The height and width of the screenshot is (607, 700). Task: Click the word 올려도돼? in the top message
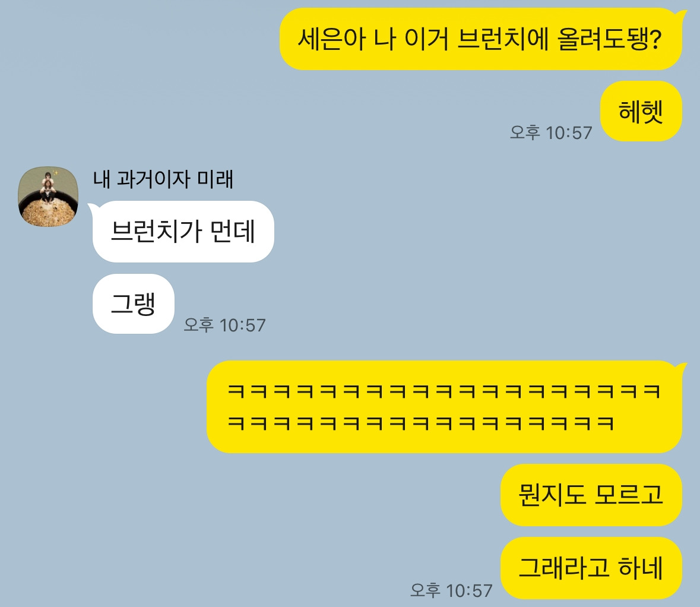pos(610,39)
